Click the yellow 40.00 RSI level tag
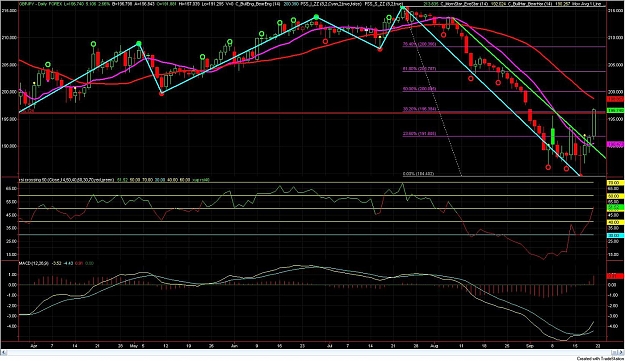The image size is (625, 361). tap(615, 222)
